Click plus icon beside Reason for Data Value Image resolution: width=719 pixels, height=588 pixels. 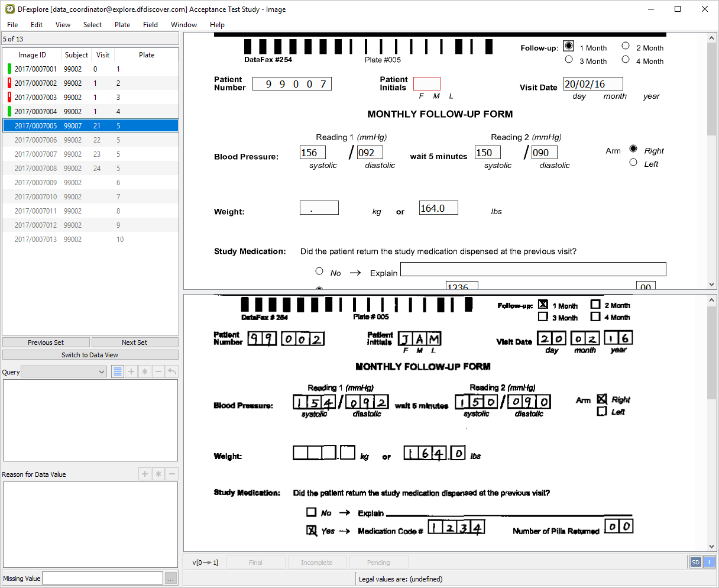[145, 474]
